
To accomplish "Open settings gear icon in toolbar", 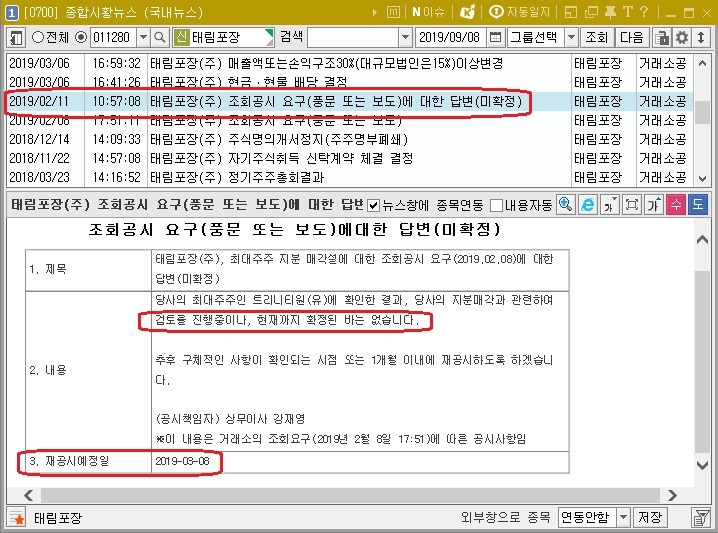I will coord(682,38).
